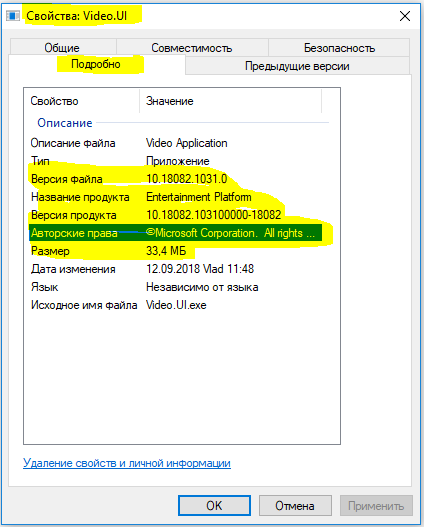Select the Авторские права label

[74, 233]
